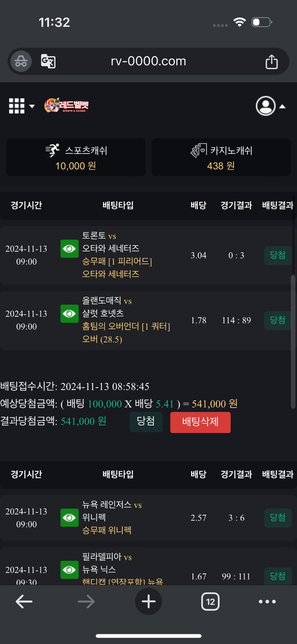Toggle eye icon for Toronto vs Ottawa bet
The height and width of the screenshot is (644, 297).
(x=69, y=249)
